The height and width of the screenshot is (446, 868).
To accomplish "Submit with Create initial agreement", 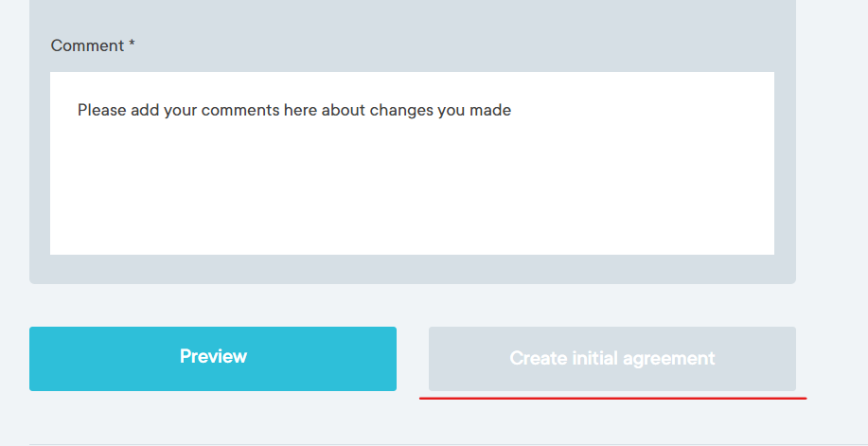I will click(611, 359).
